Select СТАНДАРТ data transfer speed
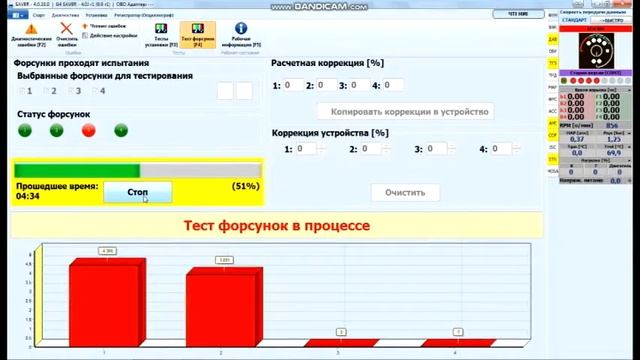 coord(574,20)
